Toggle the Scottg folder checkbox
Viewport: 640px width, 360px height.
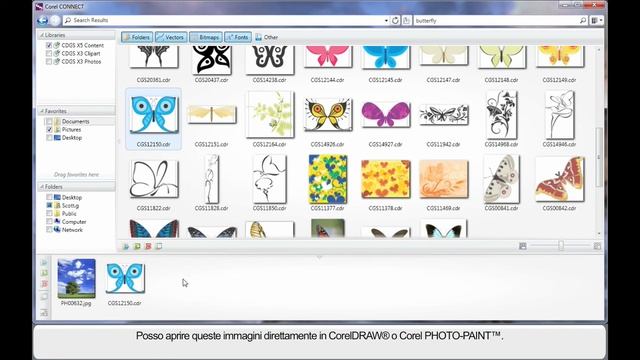click(49, 205)
